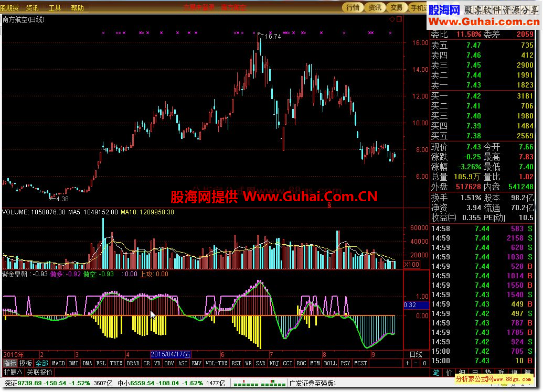Click the VOLUME: 1058876.38 label
The width and height of the screenshot is (543, 392).
pos(34,212)
